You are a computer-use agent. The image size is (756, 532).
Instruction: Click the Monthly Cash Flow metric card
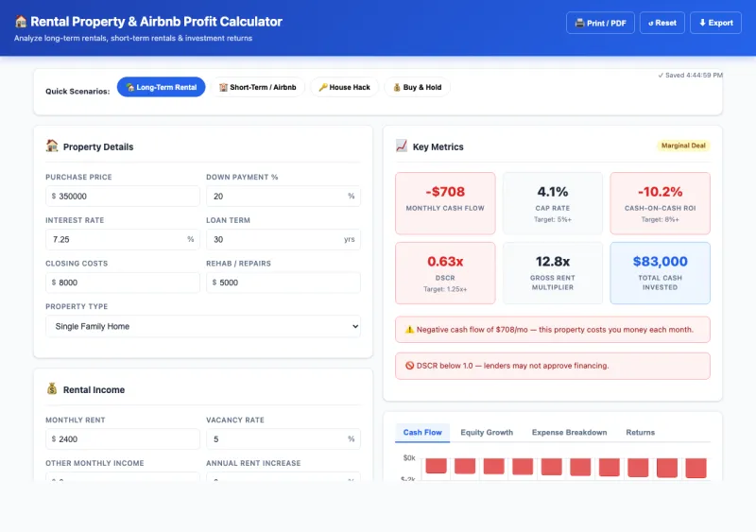coord(445,203)
